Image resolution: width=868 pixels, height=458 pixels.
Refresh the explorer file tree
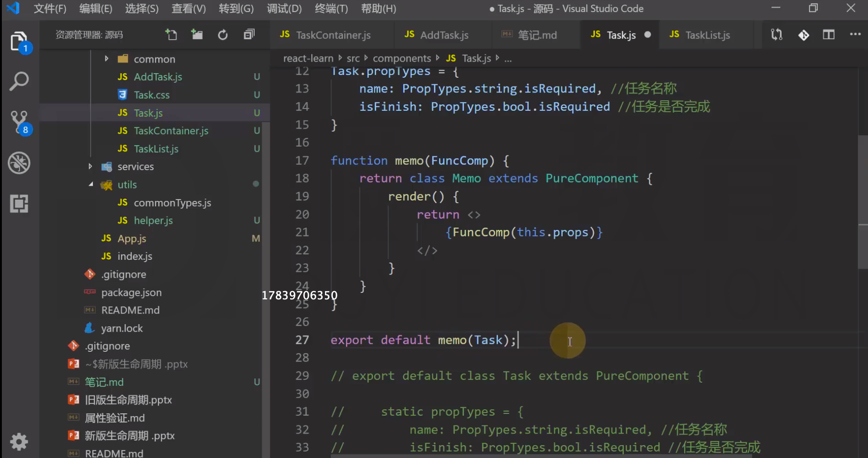pos(223,34)
